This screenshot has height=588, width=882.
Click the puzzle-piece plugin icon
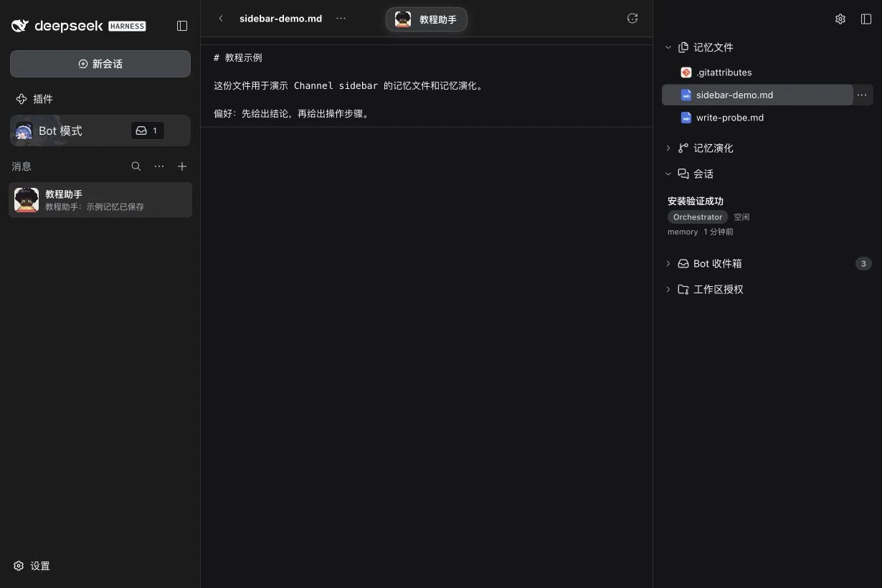coord(22,99)
